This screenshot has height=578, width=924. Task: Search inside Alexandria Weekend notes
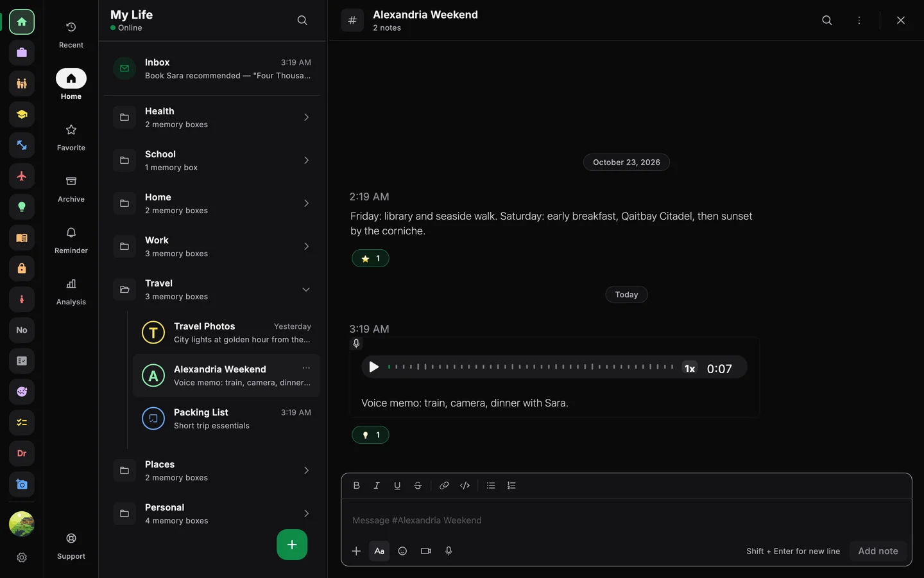pos(827,21)
